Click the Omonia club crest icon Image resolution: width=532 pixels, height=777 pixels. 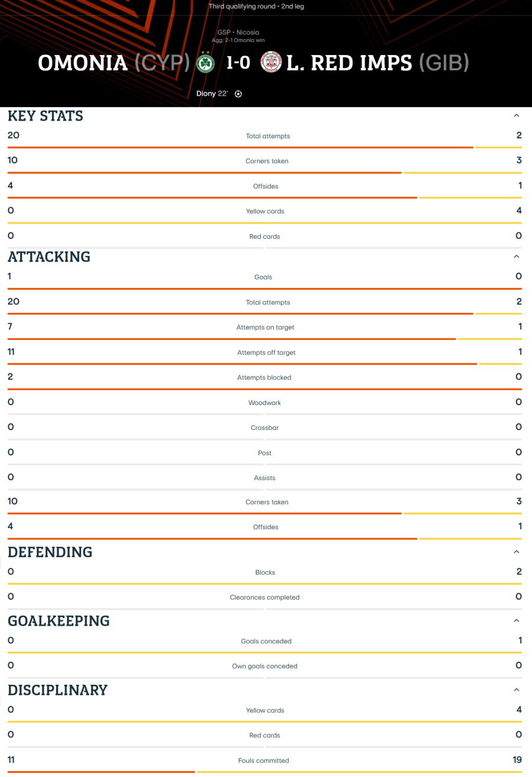pyautogui.click(x=205, y=63)
